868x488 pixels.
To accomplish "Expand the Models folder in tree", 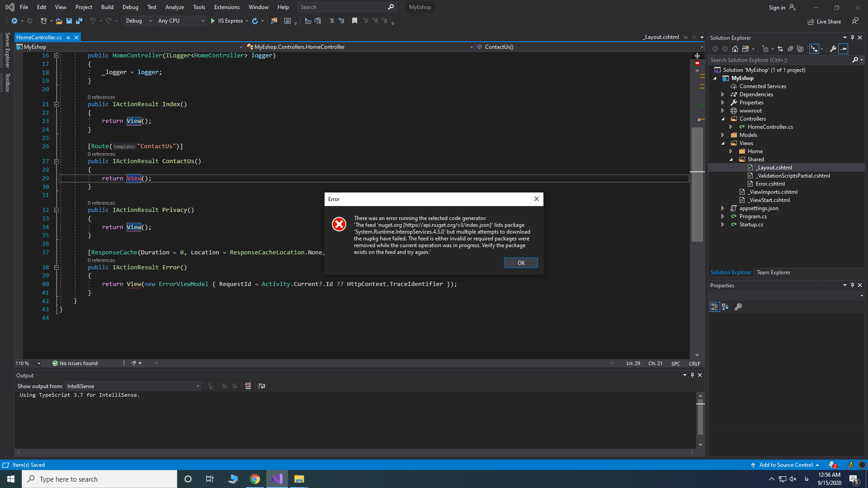I will point(722,135).
